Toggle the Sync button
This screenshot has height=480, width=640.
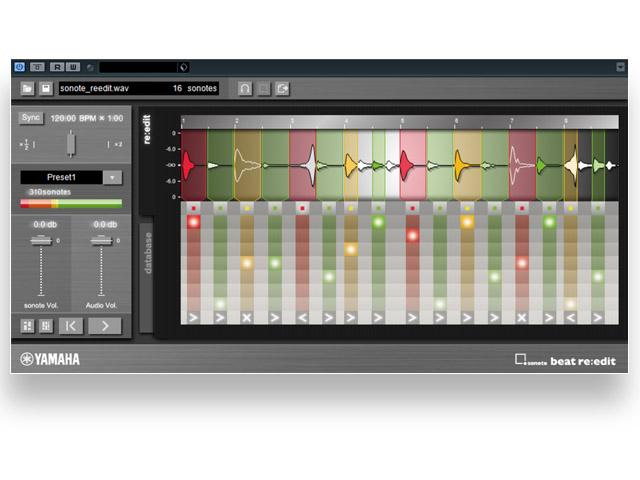(31, 118)
